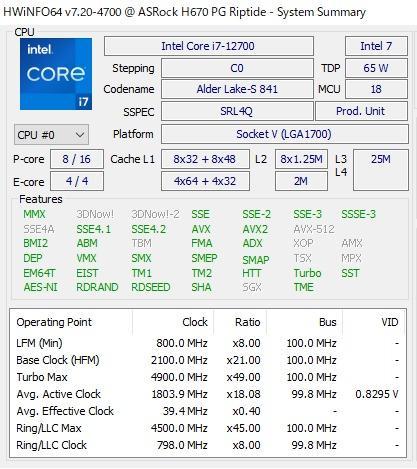Open the CPU #0 selector dropdown
This screenshot has height=469, width=417.
[51, 135]
